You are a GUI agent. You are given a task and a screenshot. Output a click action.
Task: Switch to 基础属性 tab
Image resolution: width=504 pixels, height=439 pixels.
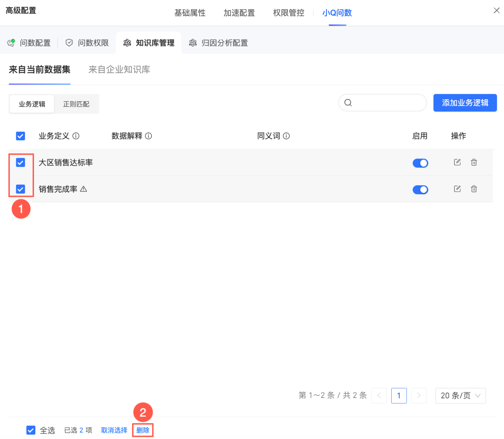(x=190, y=13)
